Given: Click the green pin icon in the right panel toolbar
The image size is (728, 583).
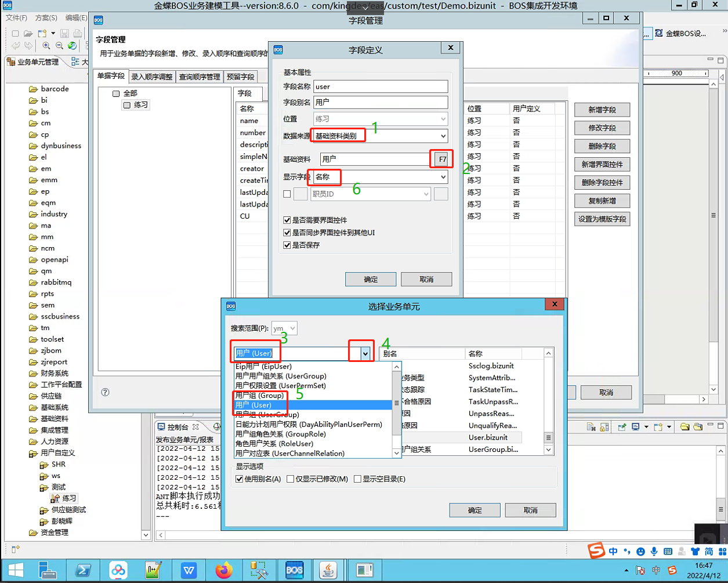Looking at the screenshot, I should pos(622,426).
